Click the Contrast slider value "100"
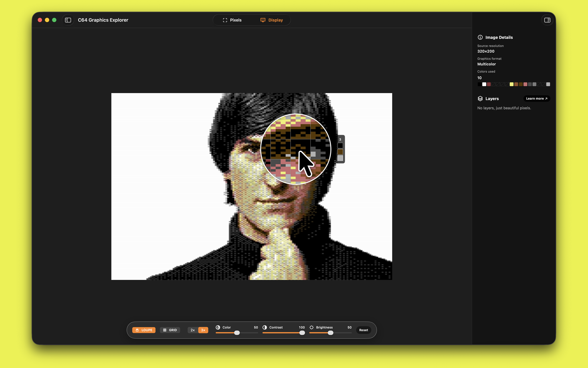Viewport: 588px width, 368px height. (x=302, y=327)
